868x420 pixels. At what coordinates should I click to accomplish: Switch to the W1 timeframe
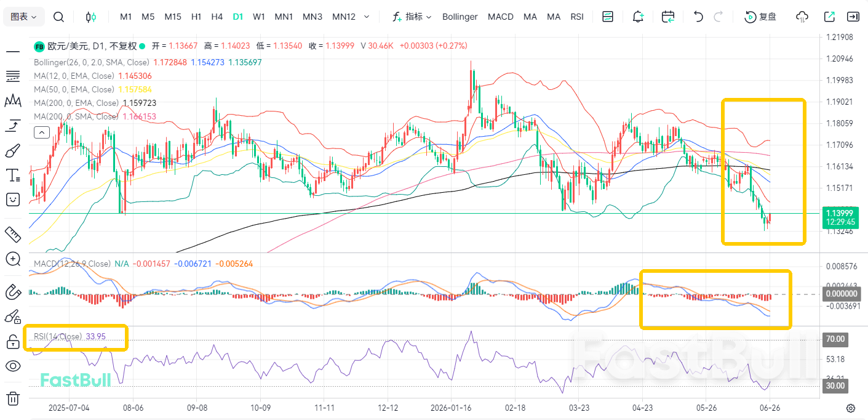259,17
